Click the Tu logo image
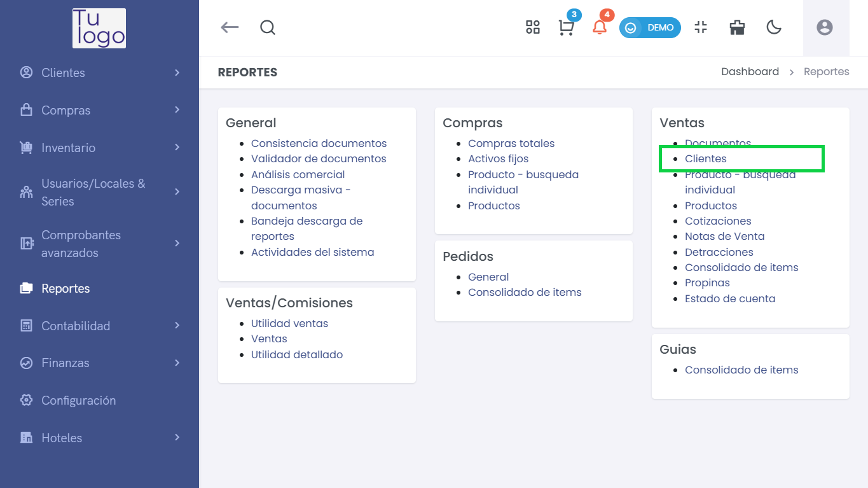 click(99, 28)
